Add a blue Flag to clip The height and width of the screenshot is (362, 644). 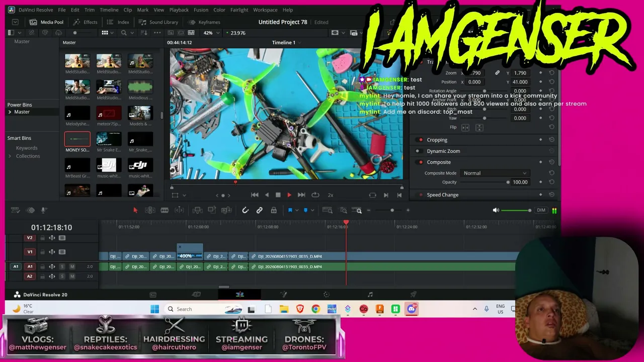pyautogui.click(x=290, y=210)
